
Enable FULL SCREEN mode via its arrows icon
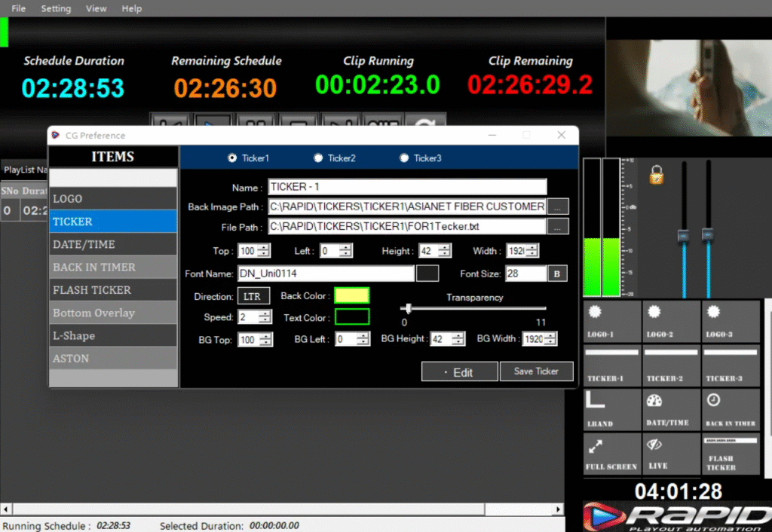pos(611,454)
